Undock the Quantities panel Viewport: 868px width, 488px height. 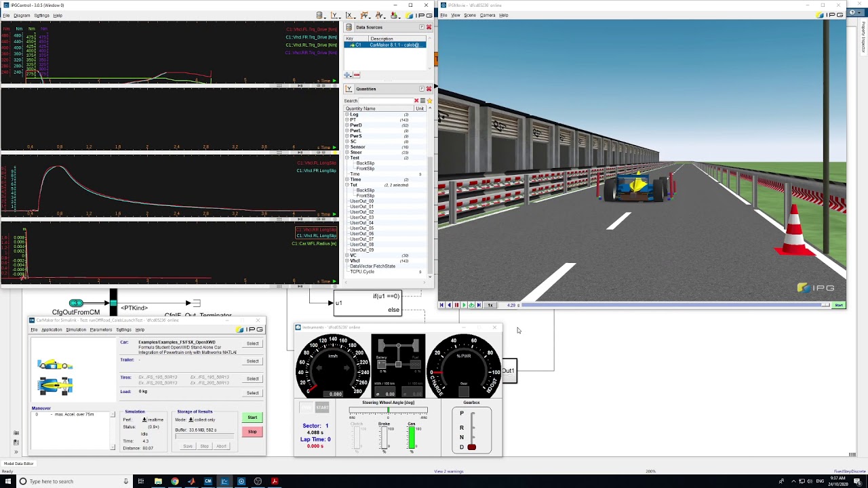[421, 89]
